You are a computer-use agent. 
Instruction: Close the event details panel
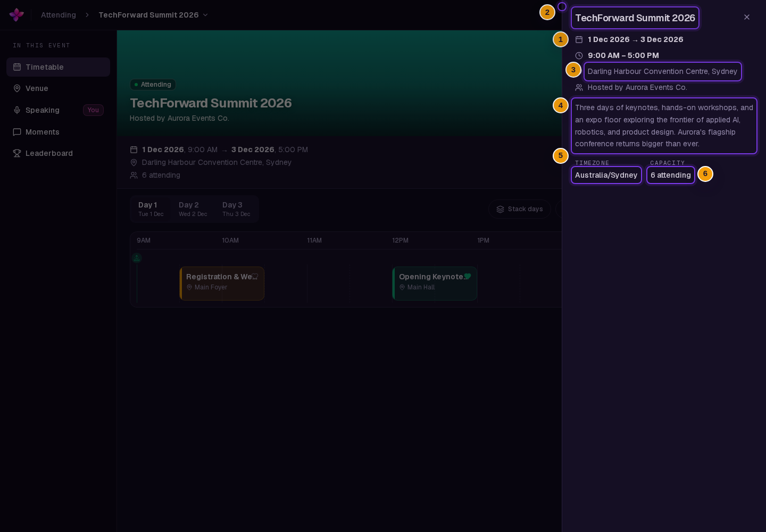(747, 17)
